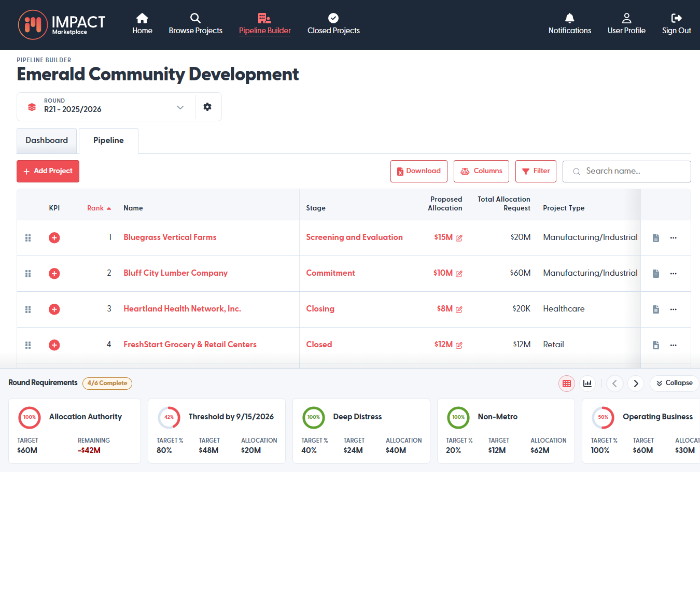Click Sign Out
The height and width of the screenshot is (595, 700).
676,24
